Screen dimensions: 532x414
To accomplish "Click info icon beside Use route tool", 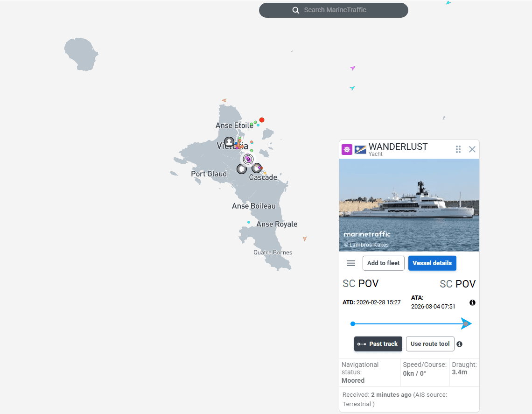I will point(460,344).
